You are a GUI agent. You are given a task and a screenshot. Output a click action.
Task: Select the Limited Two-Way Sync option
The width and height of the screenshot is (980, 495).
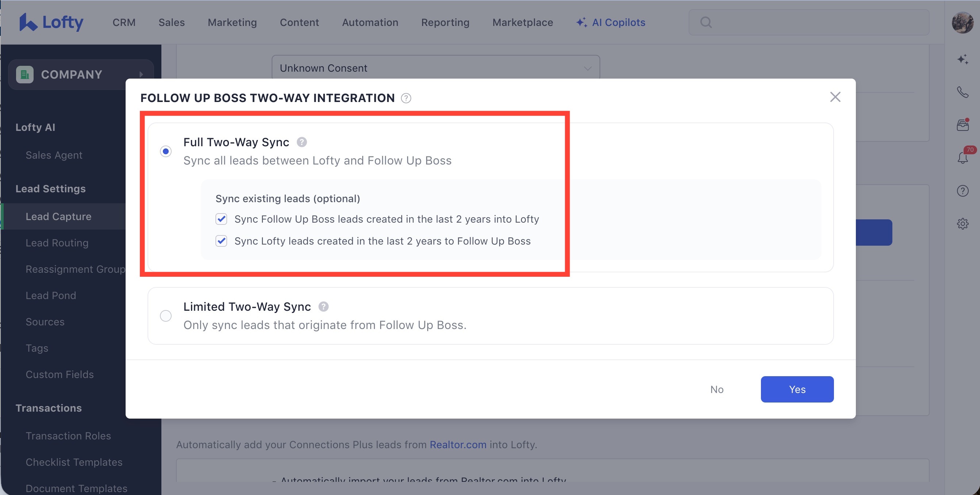tap(165, 315)
